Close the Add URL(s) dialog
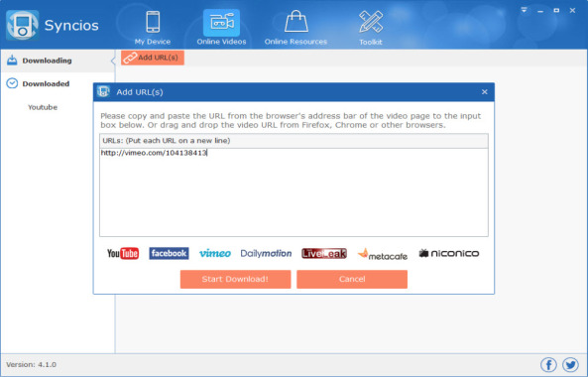 (485, 92)
